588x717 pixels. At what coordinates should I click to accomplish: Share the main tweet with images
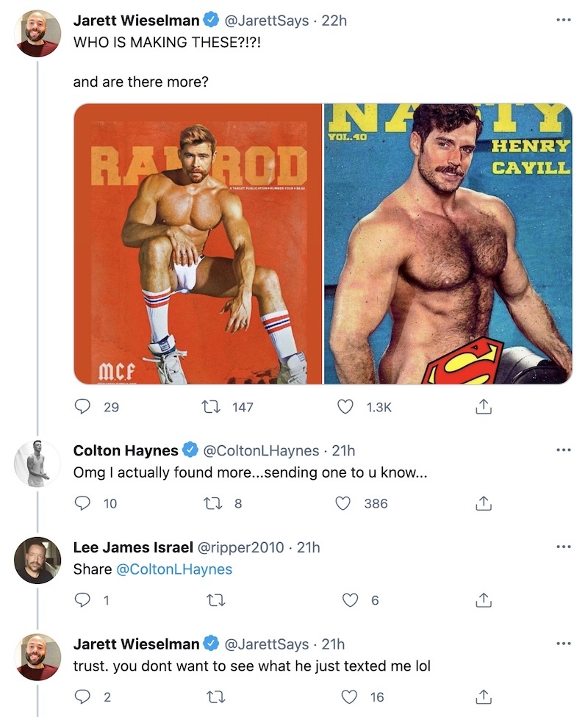[483, 406]
